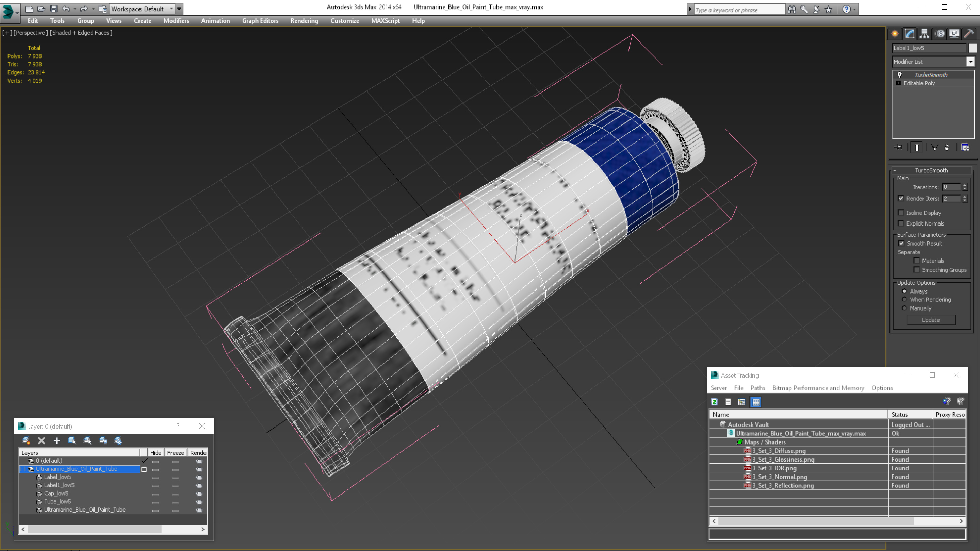Open the Hierarchy command panel tab
Screen dimensions: 980x551
[925, 33]
